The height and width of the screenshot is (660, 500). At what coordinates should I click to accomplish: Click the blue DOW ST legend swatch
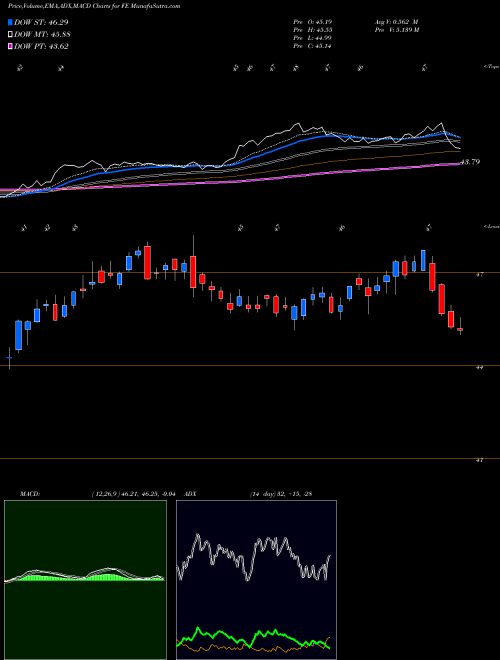click(10, 22)
